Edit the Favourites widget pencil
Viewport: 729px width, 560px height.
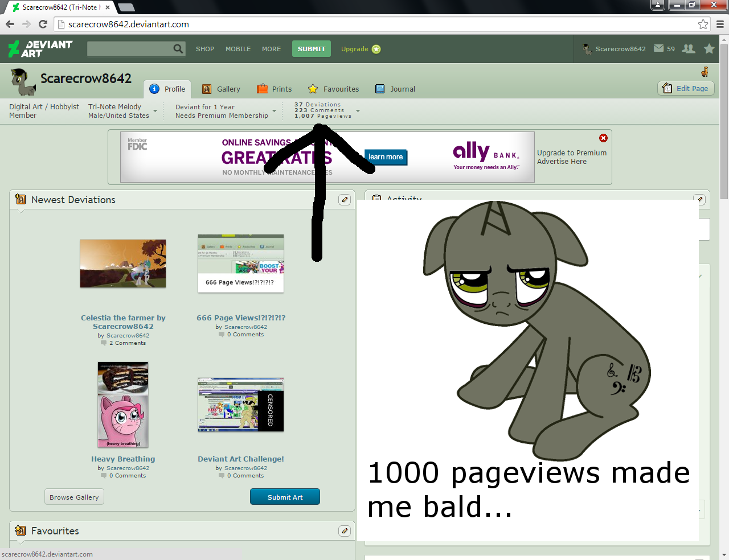pos(345,531)
